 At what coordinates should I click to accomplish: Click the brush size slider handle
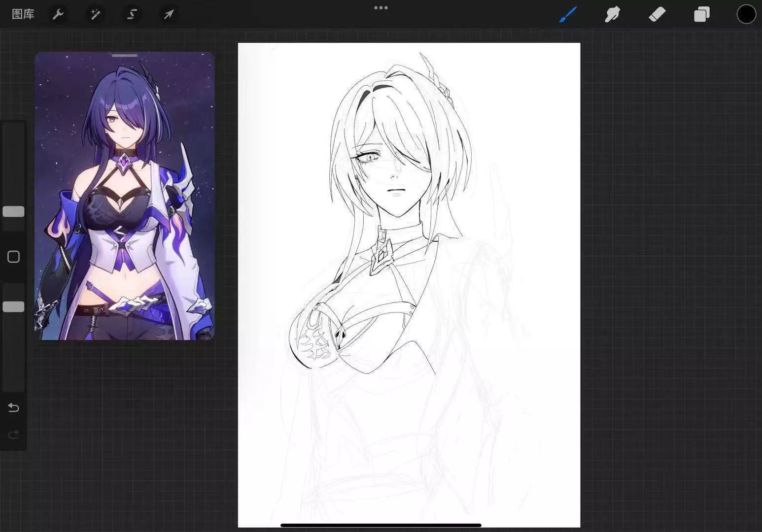point(13,211)
